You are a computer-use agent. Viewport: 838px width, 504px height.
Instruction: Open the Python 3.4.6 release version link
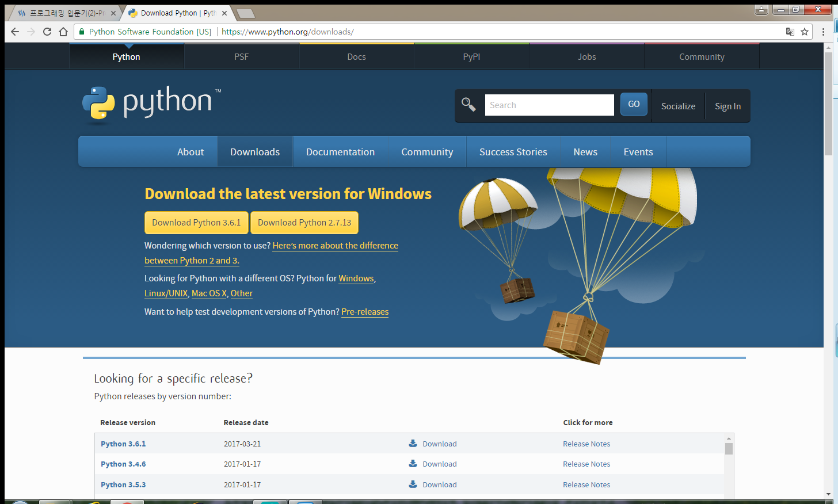123,464
